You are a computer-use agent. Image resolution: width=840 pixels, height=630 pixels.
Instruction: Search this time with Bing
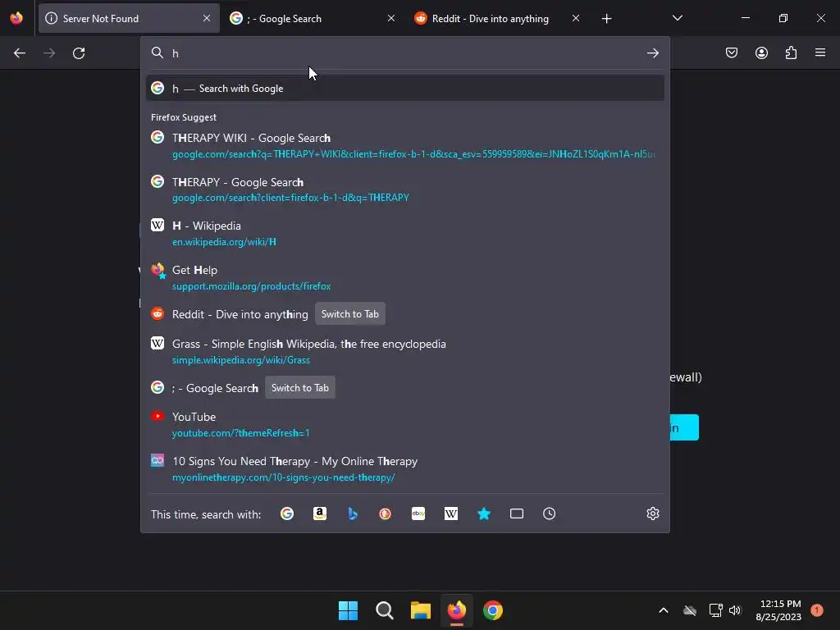pos(353,514)
